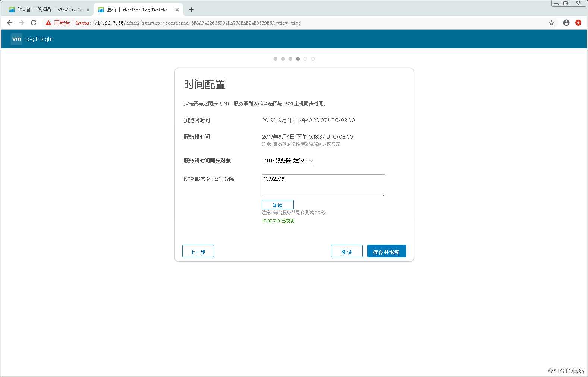Viewport: 588px width, 377px height.
Task: Click 保存并继续 button
Action: click(x=387, y=251)
